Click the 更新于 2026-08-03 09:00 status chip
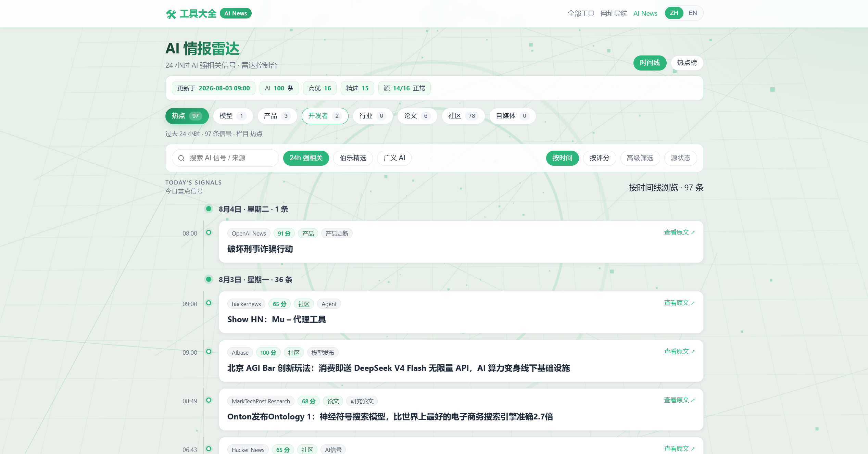 pos(214,88)
